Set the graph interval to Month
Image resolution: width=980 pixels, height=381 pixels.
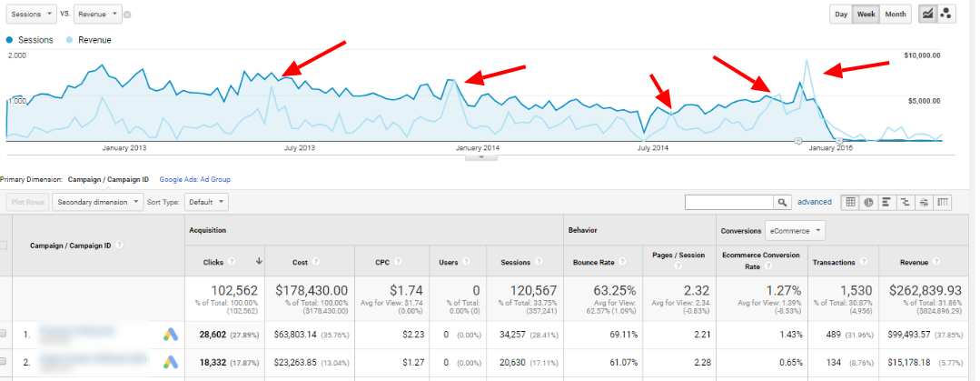coord(895,14)
